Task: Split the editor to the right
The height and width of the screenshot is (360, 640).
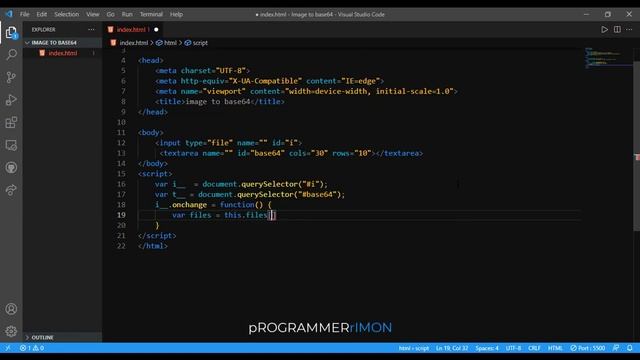Action: [x=617, y=29]
